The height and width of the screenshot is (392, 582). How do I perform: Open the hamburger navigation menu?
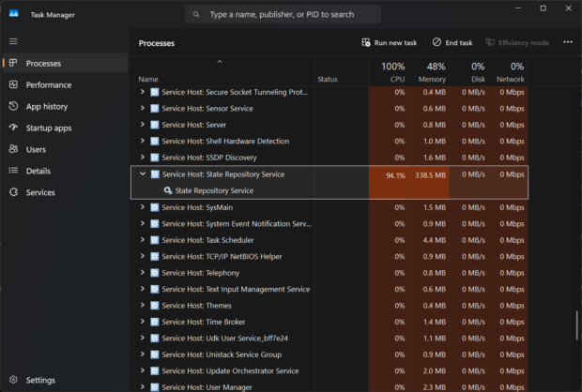13,41
